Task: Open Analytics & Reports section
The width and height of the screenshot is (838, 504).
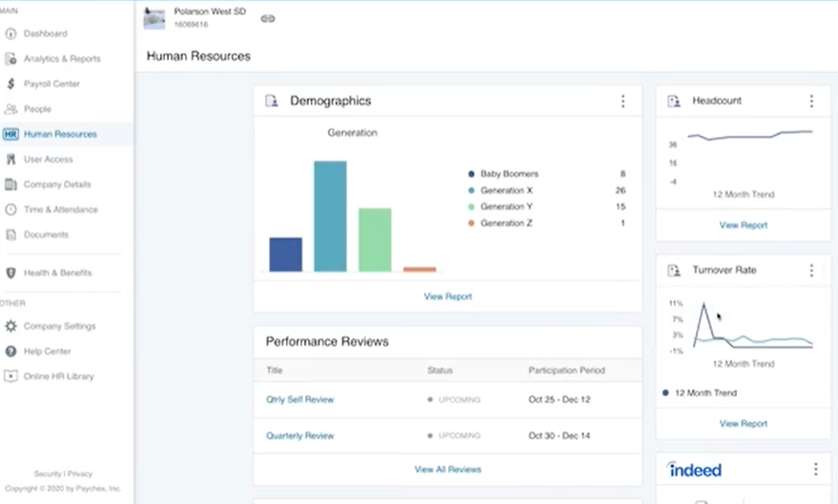Action: 62,59
